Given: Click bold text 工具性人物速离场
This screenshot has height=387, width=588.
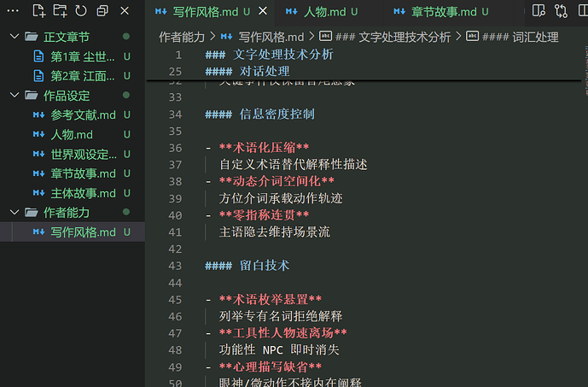Looking at the screenshot, I should click(x=282, y=333).
